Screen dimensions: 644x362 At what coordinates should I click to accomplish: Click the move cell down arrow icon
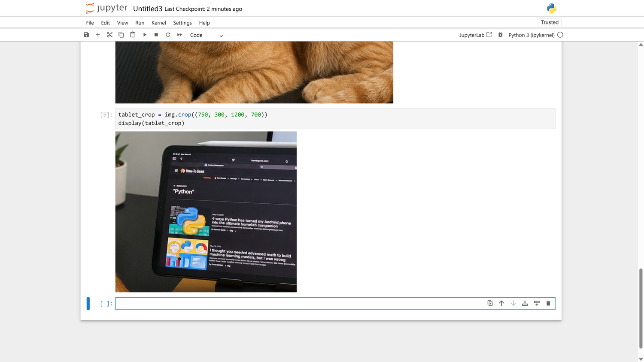(513, 303)
